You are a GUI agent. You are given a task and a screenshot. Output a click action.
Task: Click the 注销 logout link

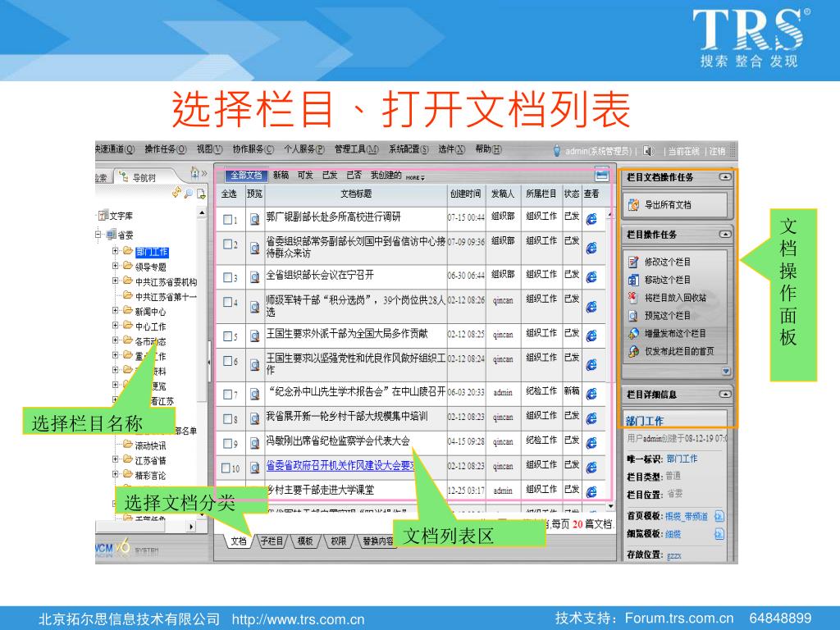[717, 152]
